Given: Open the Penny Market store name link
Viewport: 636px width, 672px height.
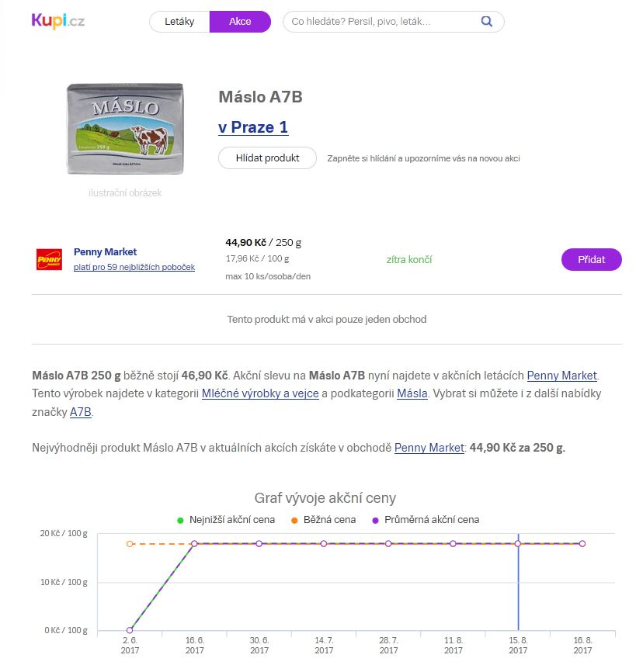Looking at the screenshot, I should pos(105,251).
